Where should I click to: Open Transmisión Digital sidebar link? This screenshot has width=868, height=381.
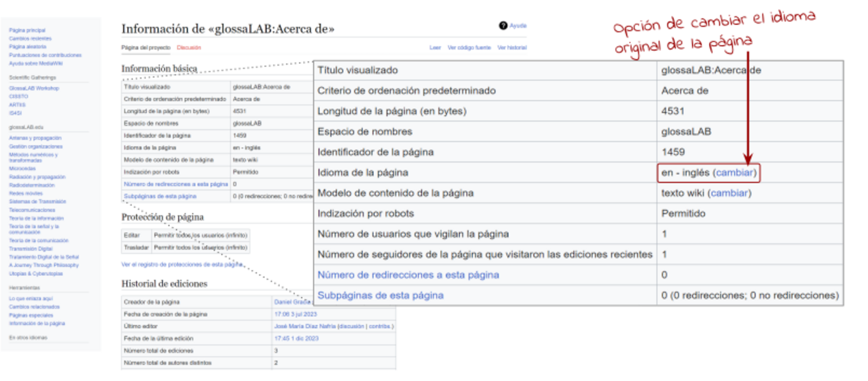[x=31, y=249]
